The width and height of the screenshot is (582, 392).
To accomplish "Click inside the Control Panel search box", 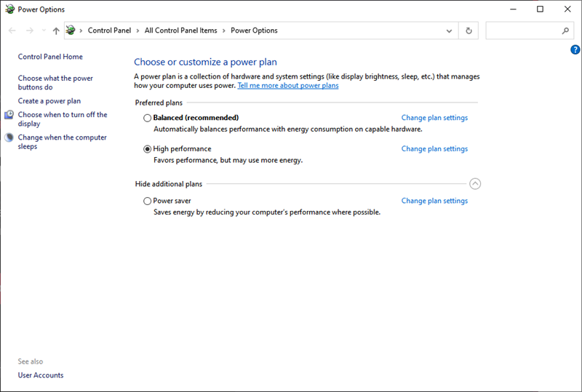I will pos(522,31).
